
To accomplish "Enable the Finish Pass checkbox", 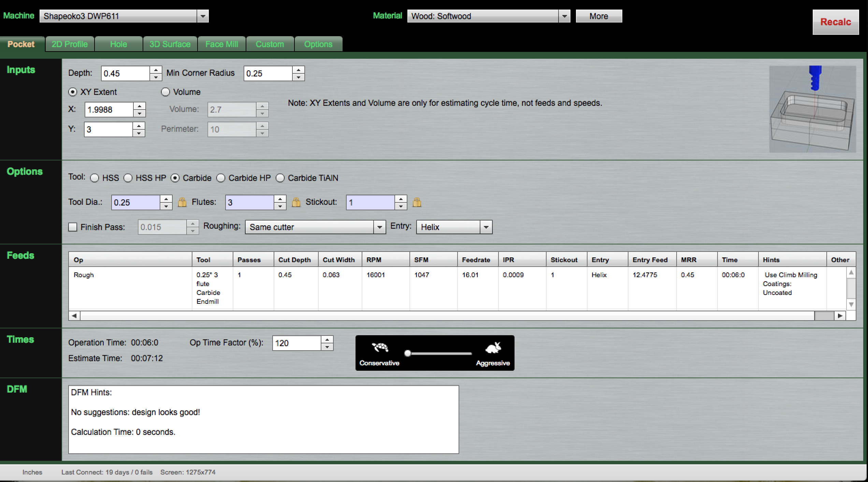I will tap(73, 227).
